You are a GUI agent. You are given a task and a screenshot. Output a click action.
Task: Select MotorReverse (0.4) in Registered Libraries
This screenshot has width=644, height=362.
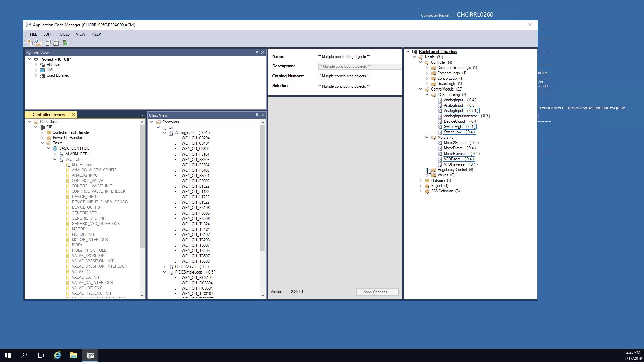pos(462,154)
